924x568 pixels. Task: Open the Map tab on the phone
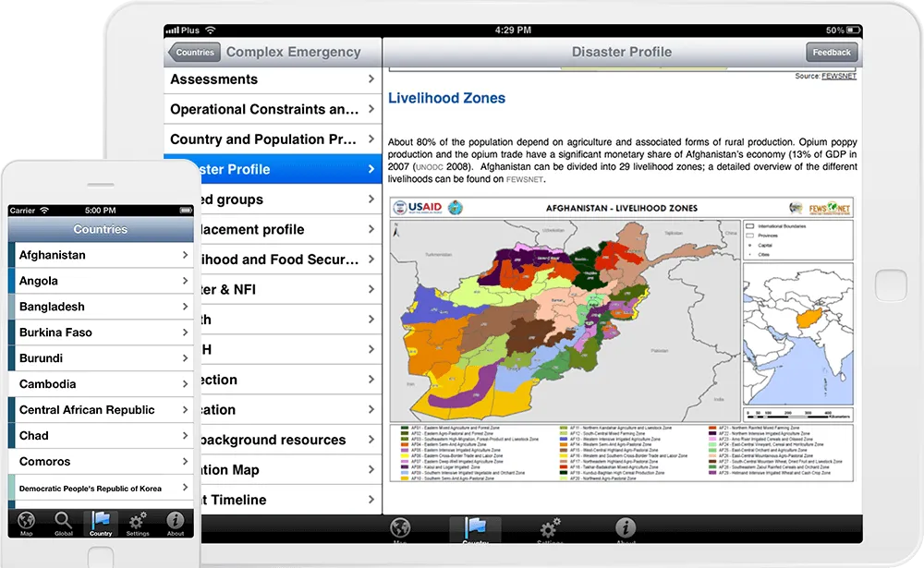(x=26, y=524)
